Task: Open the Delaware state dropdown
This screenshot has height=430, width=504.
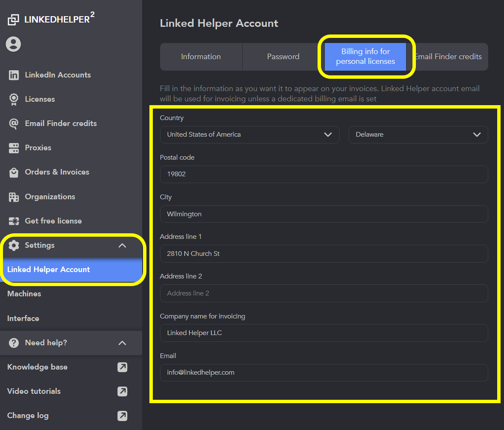Action: pos(418,135)
